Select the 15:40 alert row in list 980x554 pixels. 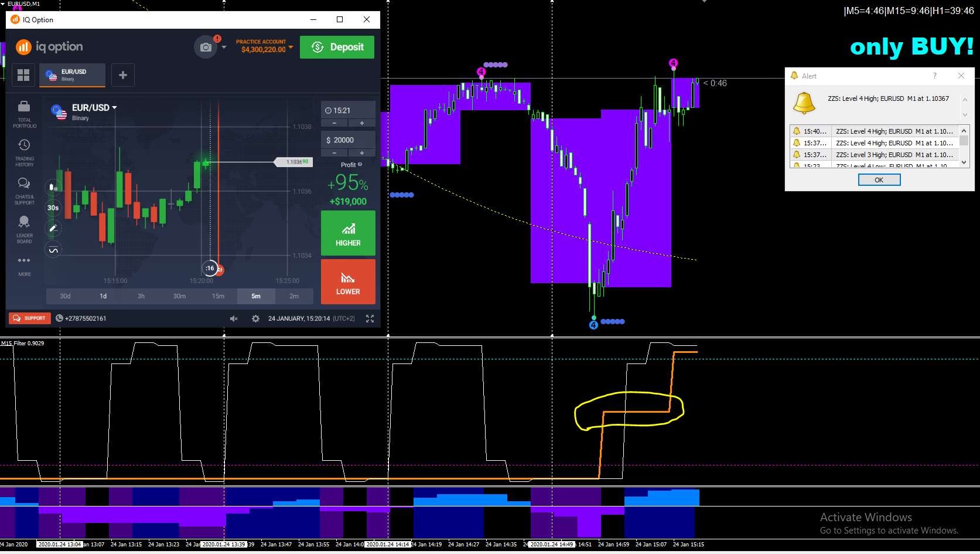pyautogui.click(x=875, y=131)
